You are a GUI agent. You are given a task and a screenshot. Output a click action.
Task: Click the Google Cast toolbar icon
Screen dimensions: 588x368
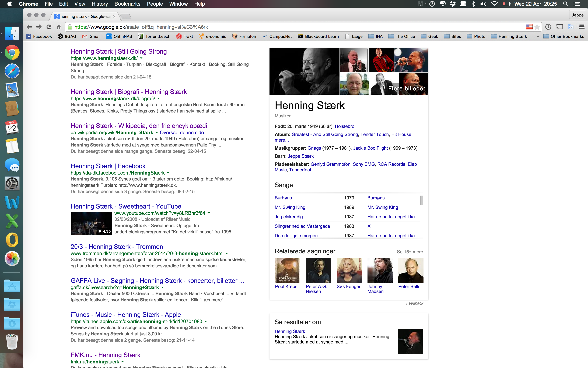tap(559, 27)
